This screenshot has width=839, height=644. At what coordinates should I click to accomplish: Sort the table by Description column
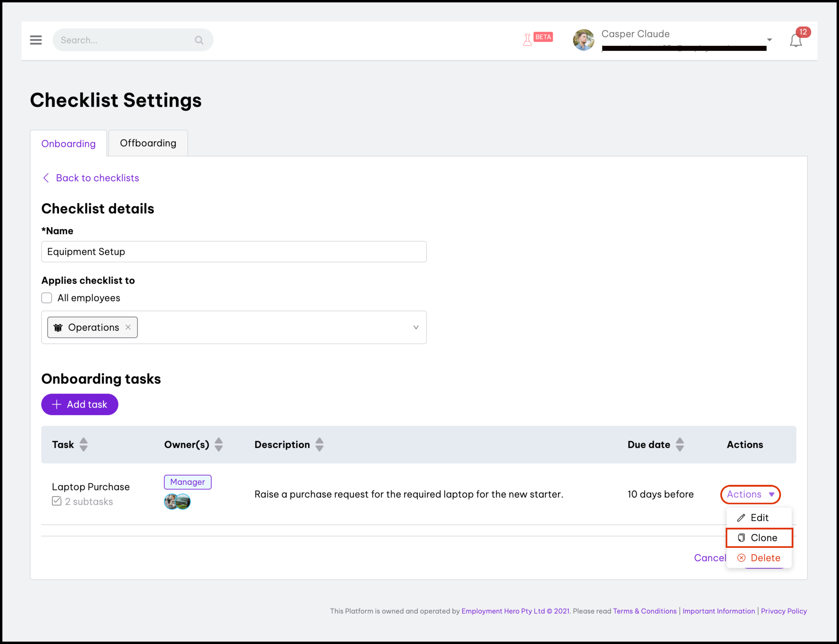pyautogui.click(x=319, y=445)
